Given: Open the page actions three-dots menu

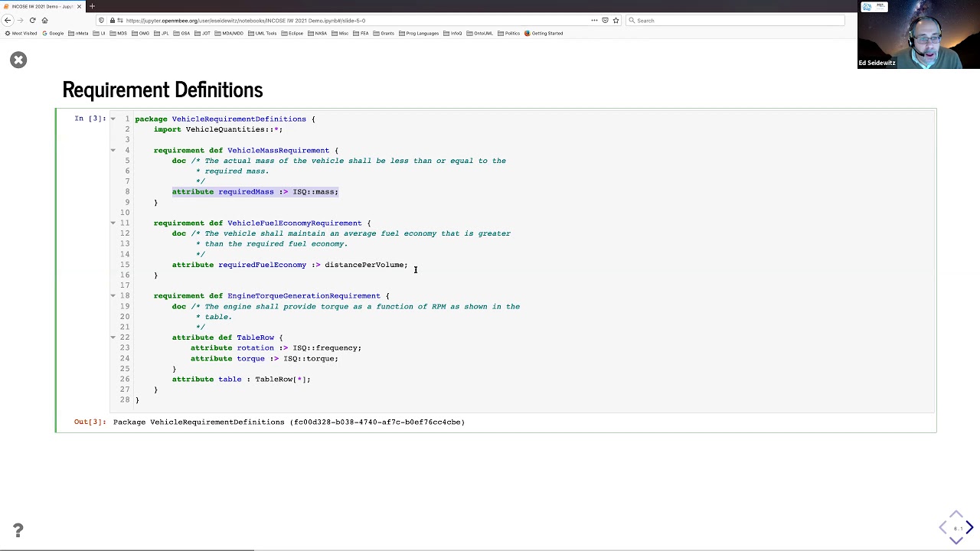Looking at the screenshot, I should coord(594,21).
